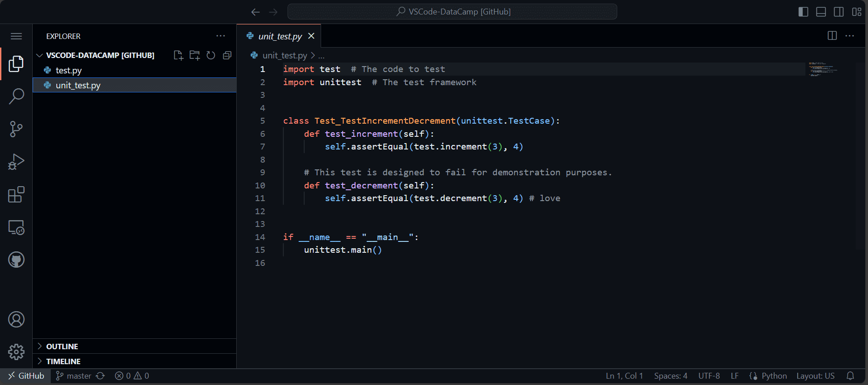Screen dimensions: 868x385
Task: Go forward in navigation history
Action: (x=273, y=12)
